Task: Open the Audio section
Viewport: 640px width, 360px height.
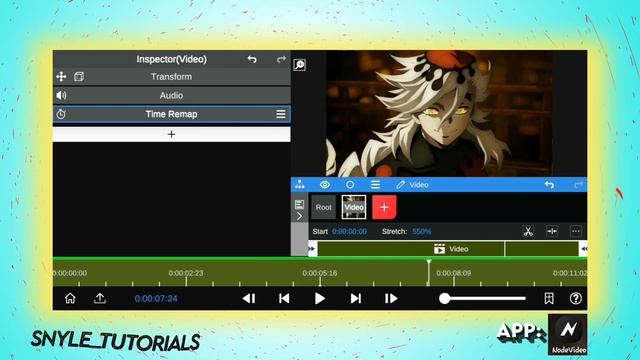Action: pyautogui.click(x=171, y=96)
